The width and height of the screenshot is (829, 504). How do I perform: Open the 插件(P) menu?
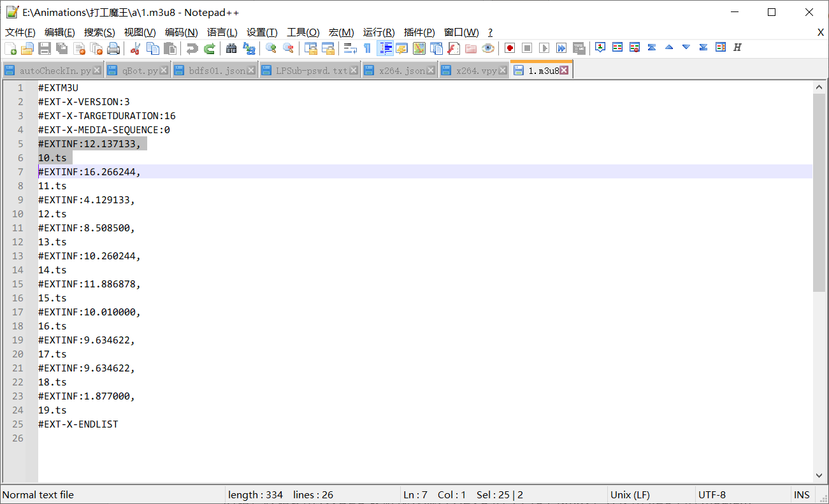coord(419,32)
